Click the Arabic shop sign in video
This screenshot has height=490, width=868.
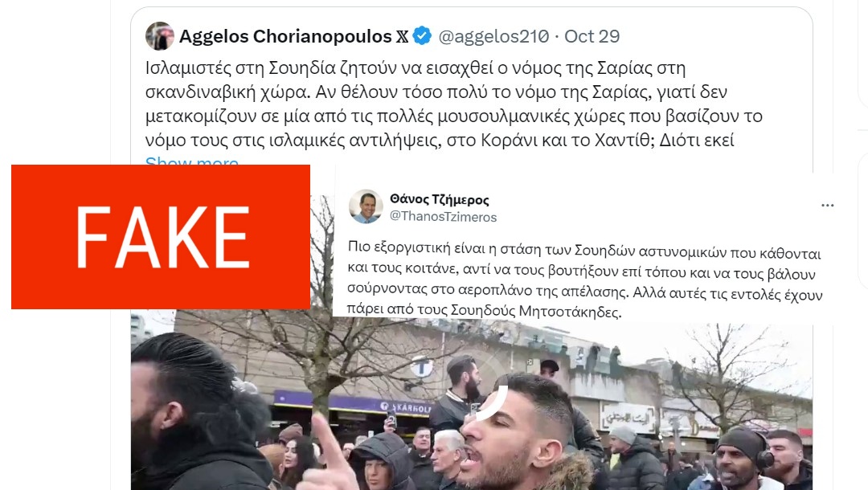pos(628,418)
